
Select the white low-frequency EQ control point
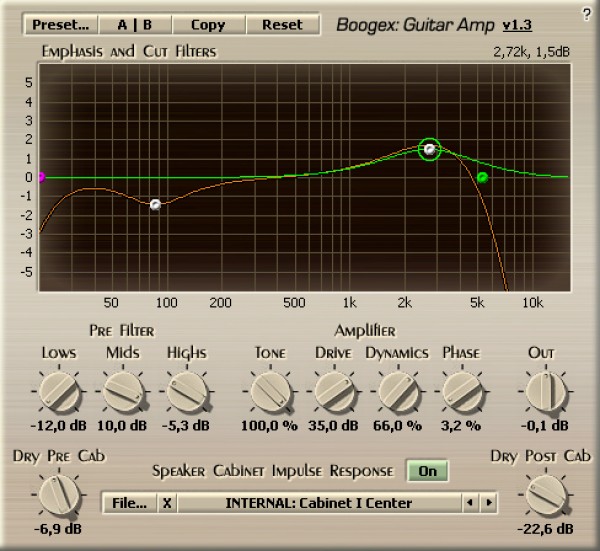155,204
